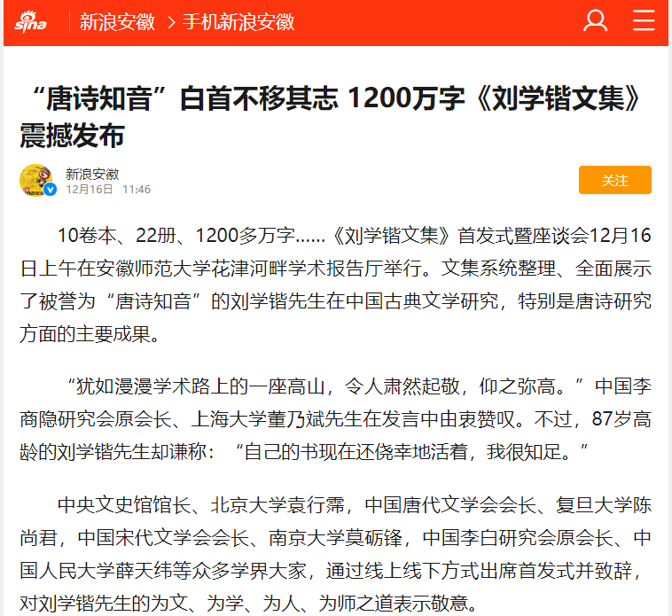Click the text 10卷本、22册、1200多万字
Image resolution: width=672 pixels, height=616 pixels.
[176, 236]
